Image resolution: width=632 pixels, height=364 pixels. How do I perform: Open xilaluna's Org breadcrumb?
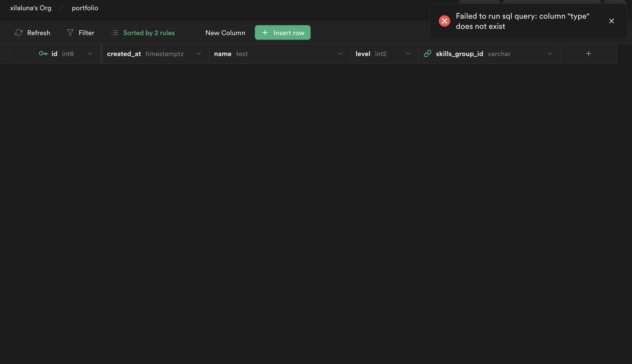[x=31, y=8]
